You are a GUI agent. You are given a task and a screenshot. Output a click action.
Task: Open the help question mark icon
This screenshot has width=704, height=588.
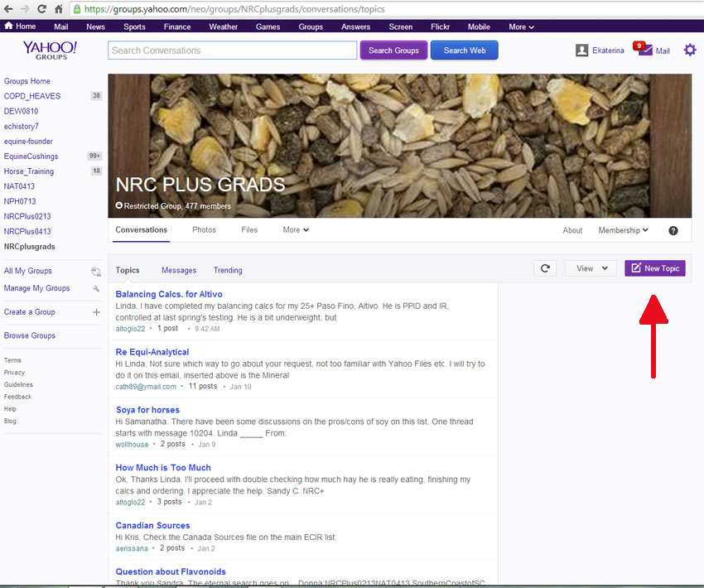[673, 230]
